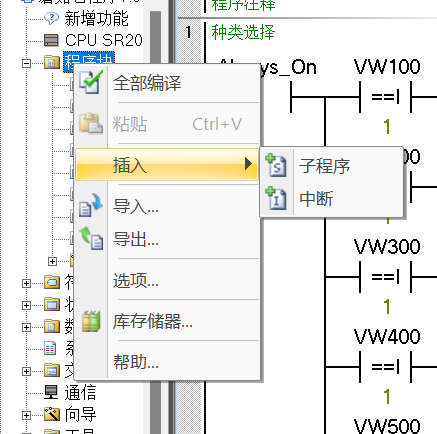Choose 全部编译 from context menu
The image size is (437, 434).
[x=167, y=83]
